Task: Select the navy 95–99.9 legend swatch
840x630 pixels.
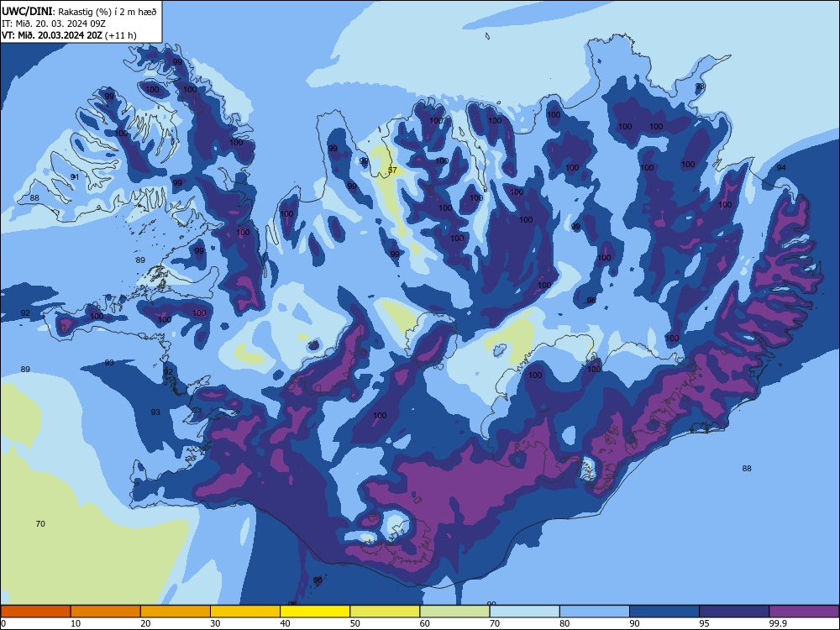Action: pyautogui.click(x=734, y=612)
